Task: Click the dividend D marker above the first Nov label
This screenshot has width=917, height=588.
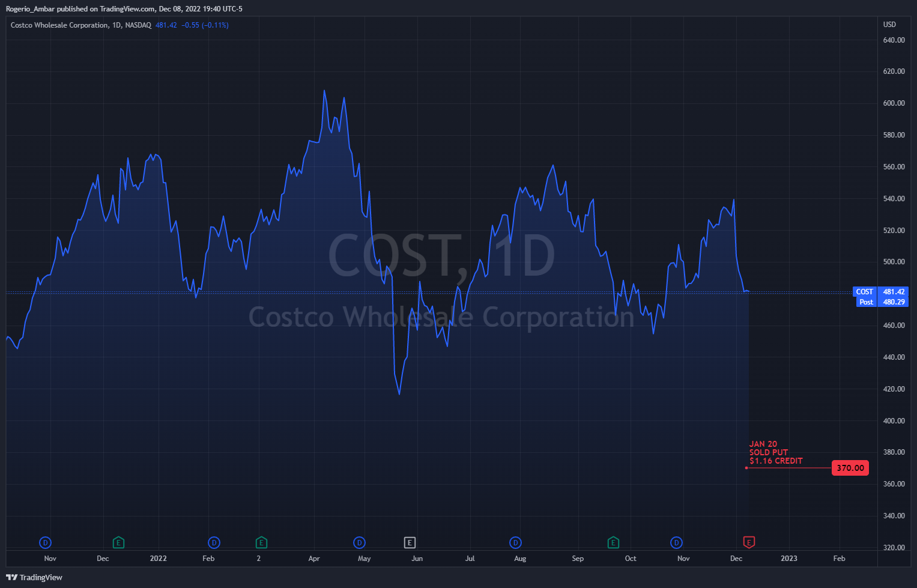Action: tap(45, 543)
